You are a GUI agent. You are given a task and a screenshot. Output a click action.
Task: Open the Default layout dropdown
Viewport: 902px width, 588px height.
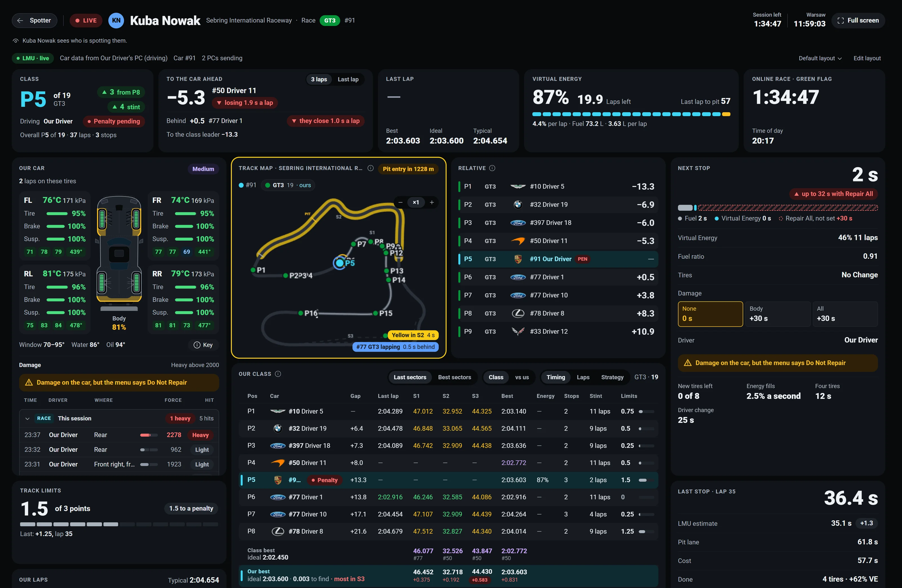point(820,58)
